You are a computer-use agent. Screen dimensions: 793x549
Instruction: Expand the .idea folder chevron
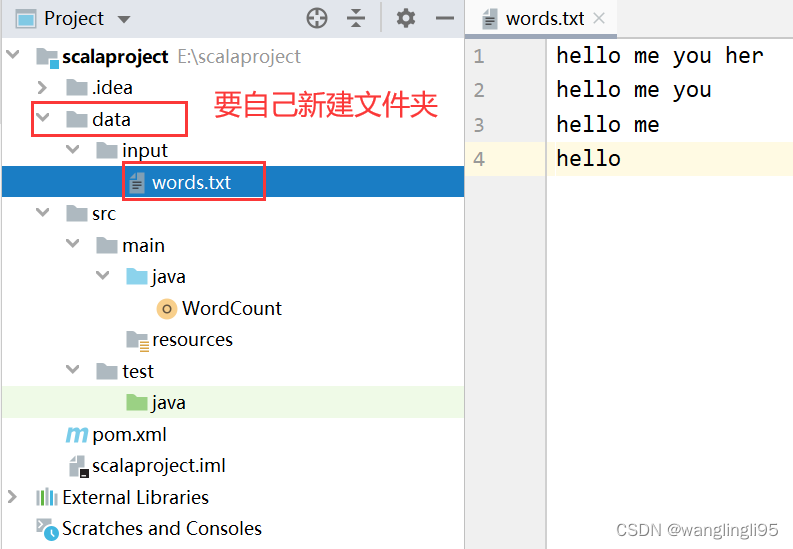point(42,87)
